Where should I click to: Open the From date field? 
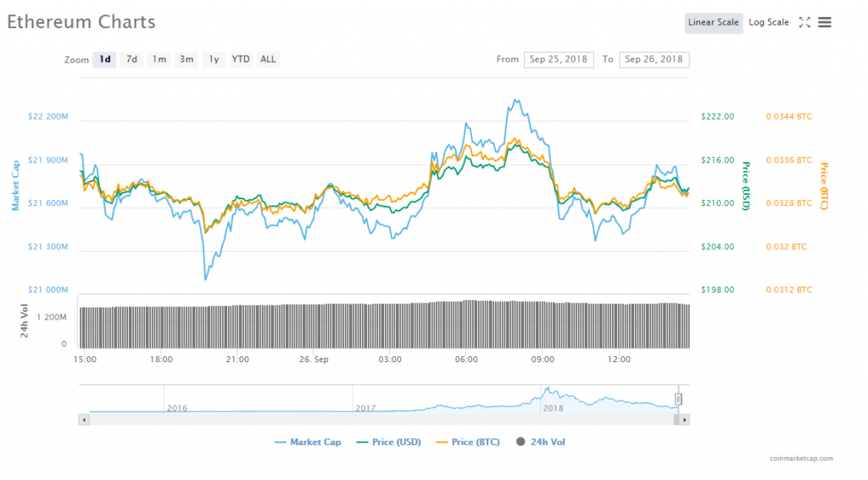[x=559, y=59]
